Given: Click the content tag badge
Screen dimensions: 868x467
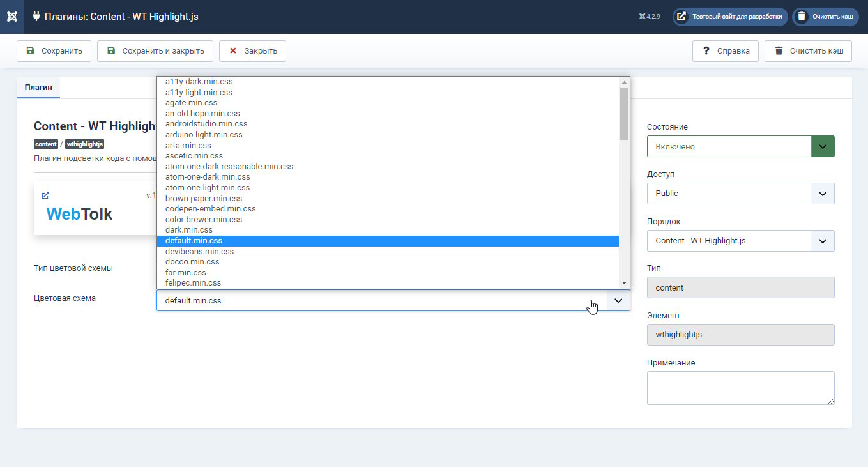Looking at the screenshot, I should coord(46,144).
